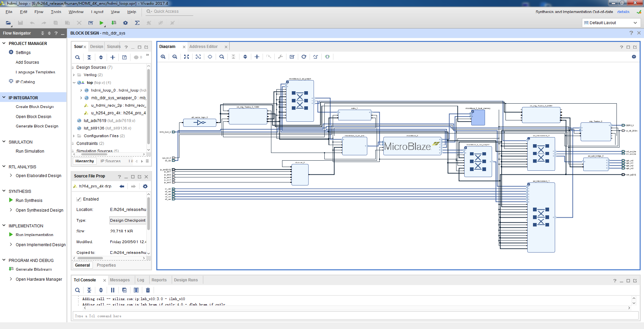Click the trash Clear icon in Tcl Console

[x=148, y=290]
